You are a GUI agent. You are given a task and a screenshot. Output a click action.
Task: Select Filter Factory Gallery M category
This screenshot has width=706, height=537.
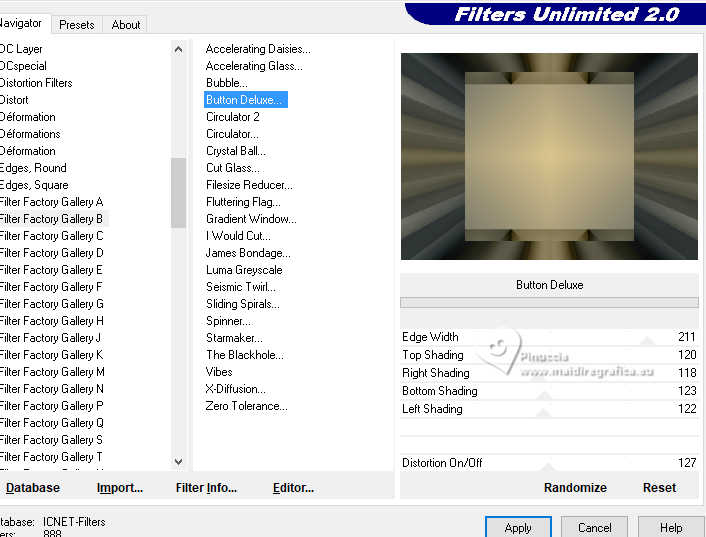pos(52,372)
